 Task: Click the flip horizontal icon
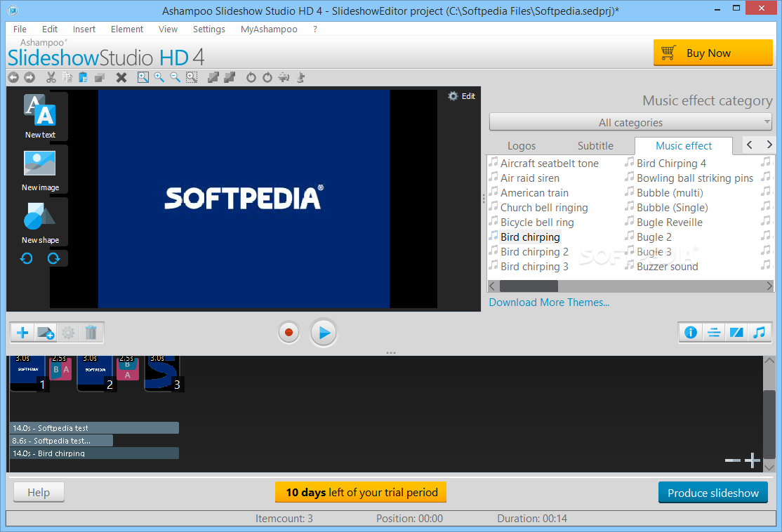[x=284, y=77]
